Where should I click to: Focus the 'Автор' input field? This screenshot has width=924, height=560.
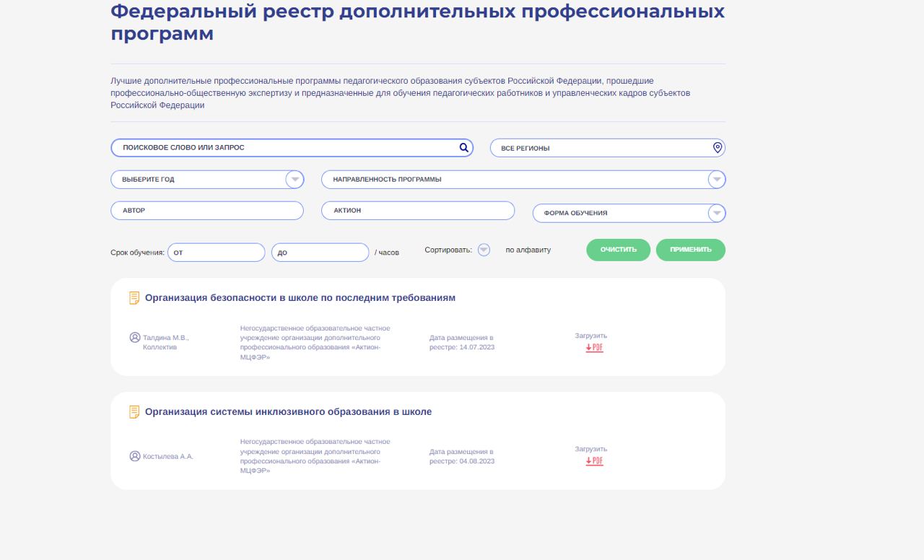(207, 211)
